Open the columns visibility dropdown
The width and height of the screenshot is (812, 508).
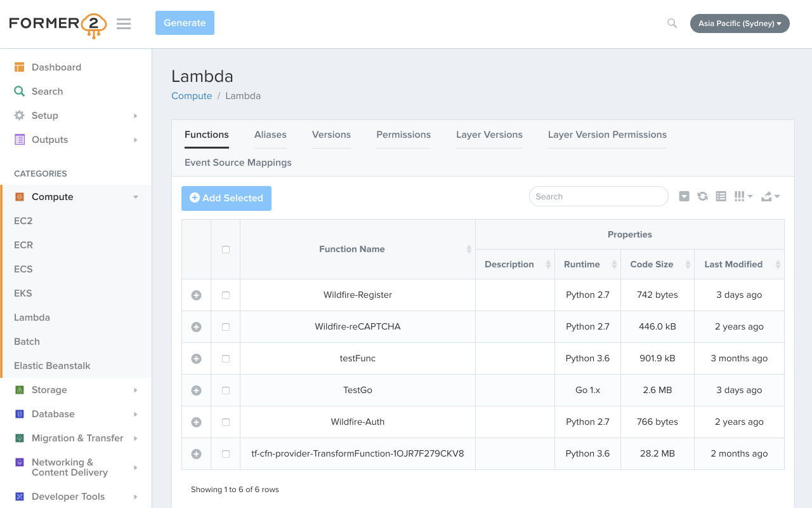point(743,197)
